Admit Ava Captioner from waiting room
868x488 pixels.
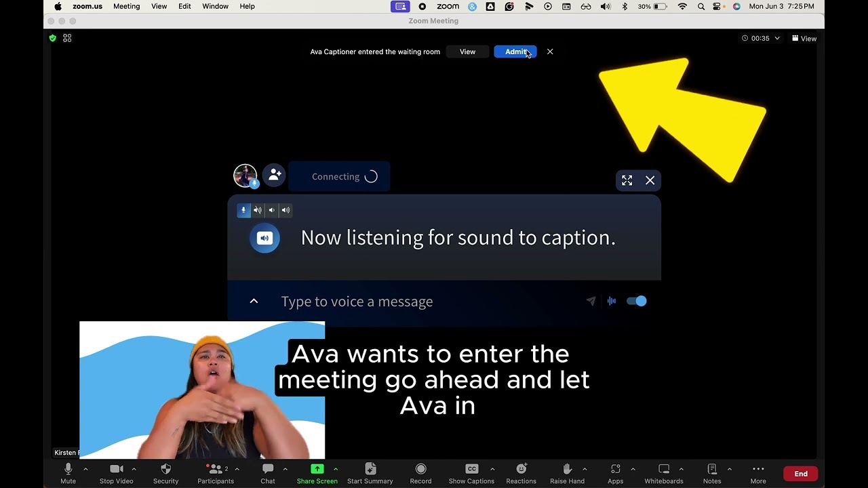515,52
